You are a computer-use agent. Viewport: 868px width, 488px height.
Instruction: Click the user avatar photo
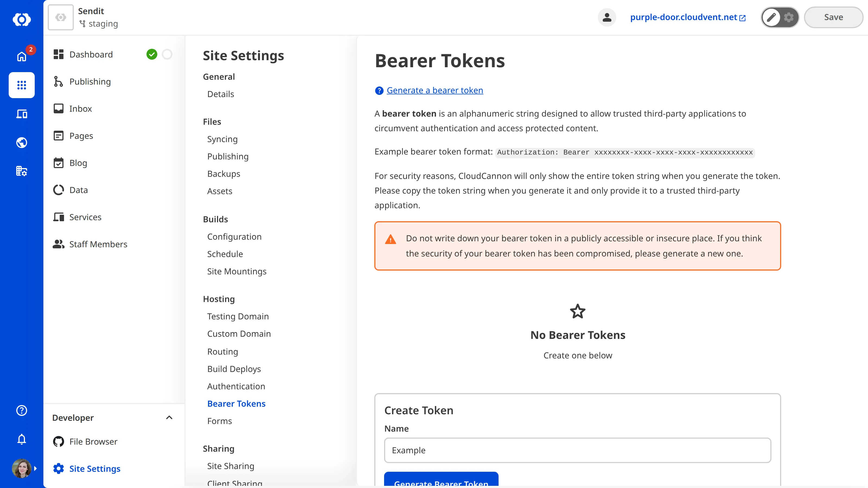(x=22, y=468)
